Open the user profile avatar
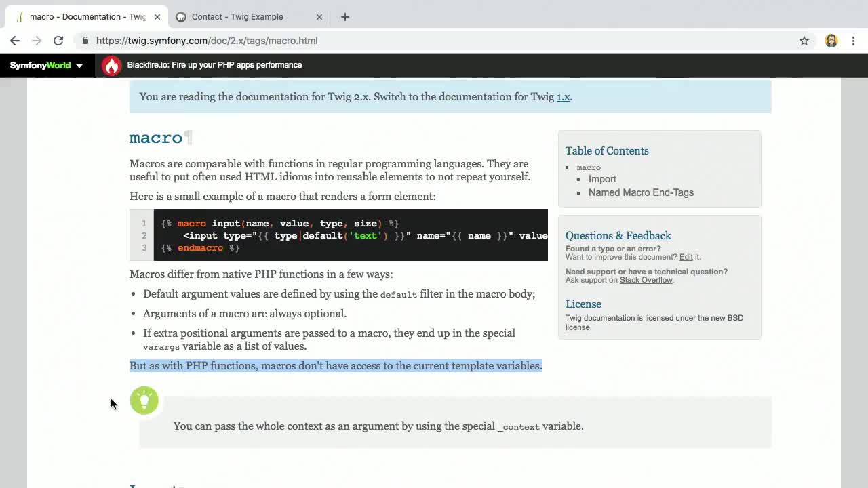 831,41
